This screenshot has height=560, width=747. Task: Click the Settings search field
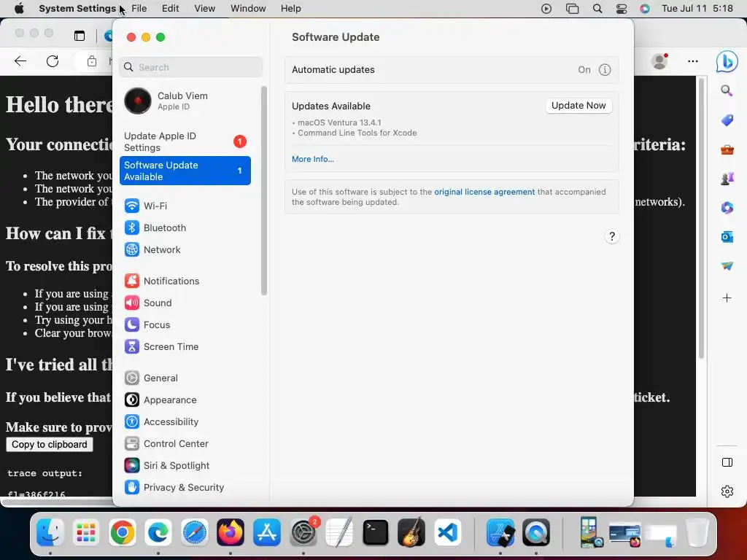[x=190, y=67]
